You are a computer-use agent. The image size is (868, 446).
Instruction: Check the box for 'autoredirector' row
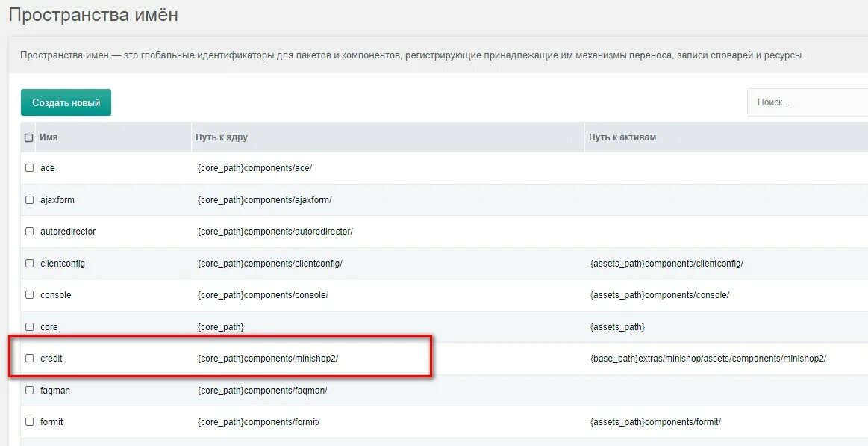[x=29, y=231]
